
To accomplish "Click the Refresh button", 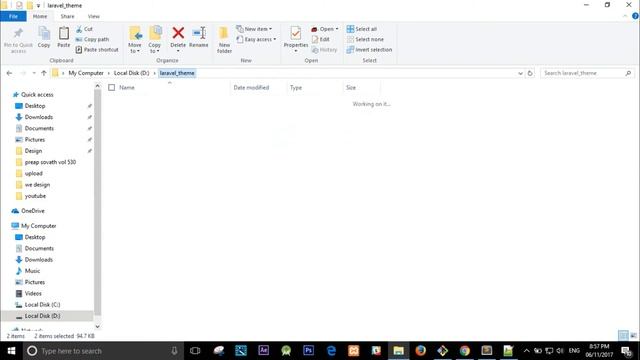I will pyautogui.click(x=530, y=73).
